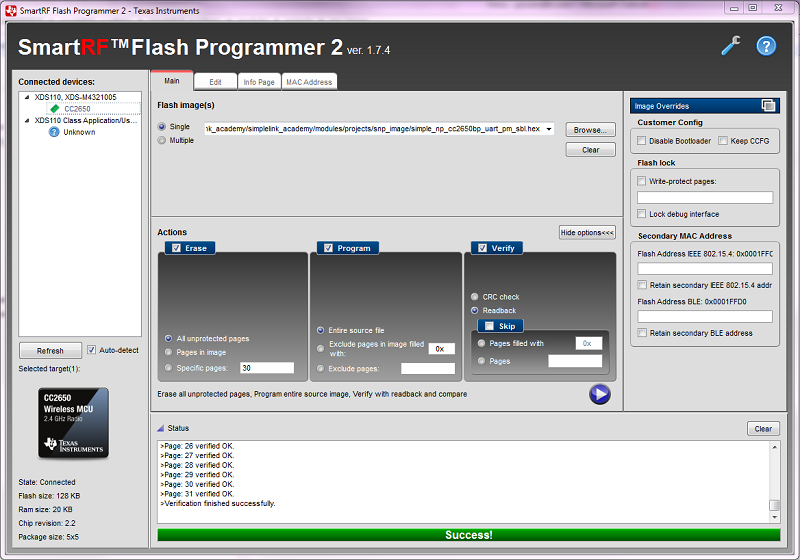
Task: Collapse the XDS110 XDS-M4321005 tree node
Action: click(27, 97)
